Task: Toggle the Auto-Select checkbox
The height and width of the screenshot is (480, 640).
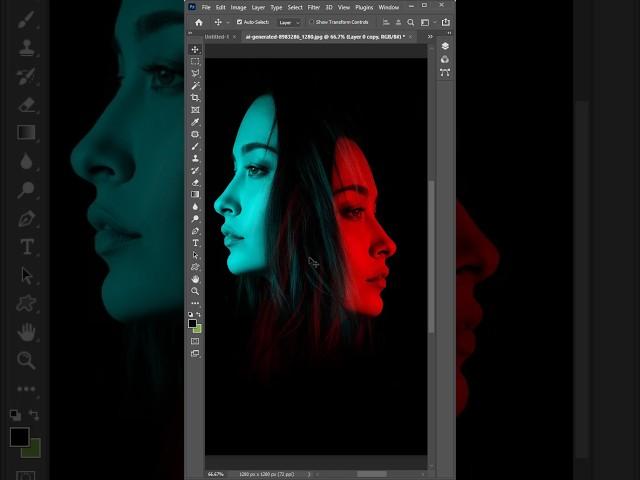Action: coord(239,22)
